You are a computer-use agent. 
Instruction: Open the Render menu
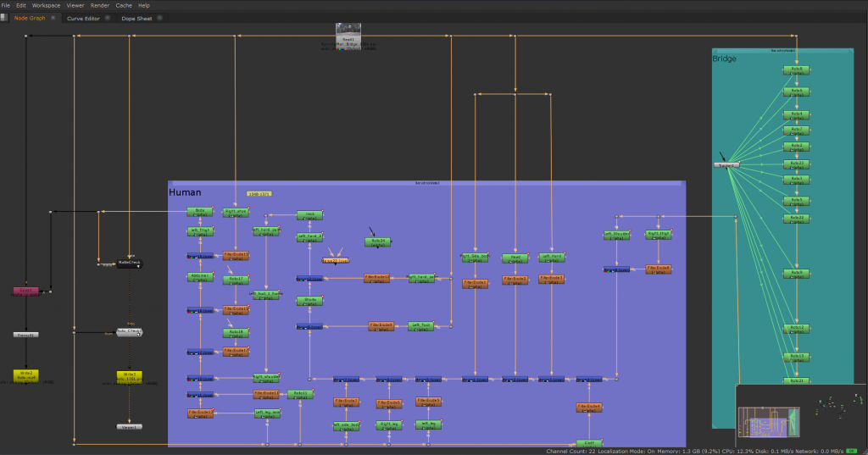(100, 5)
